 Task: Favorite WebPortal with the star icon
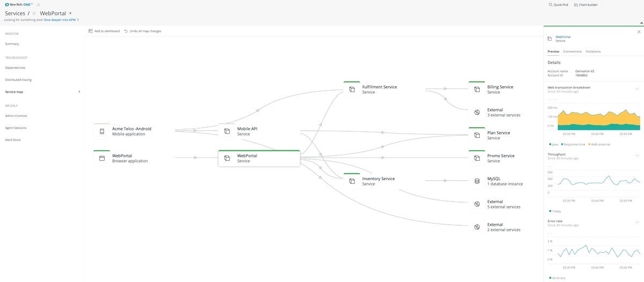click(34, 13)
